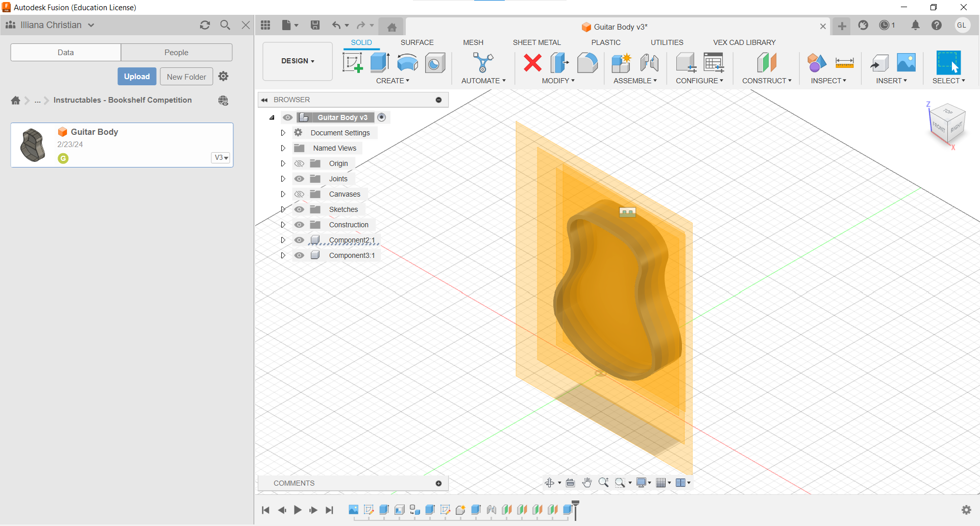Expand the Canvases folder

coord(283,194)
